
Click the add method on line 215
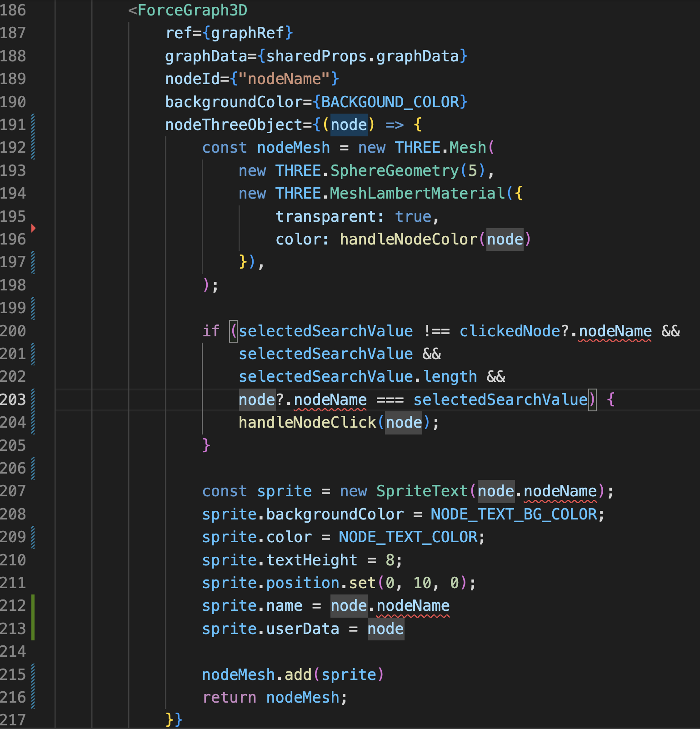coord(298,674)
